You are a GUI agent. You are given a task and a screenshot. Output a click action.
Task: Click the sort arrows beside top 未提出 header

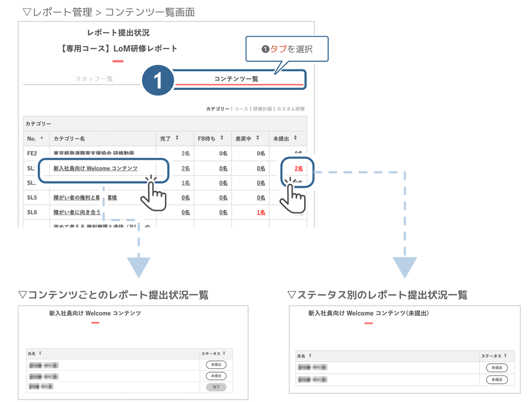point(295,138)
